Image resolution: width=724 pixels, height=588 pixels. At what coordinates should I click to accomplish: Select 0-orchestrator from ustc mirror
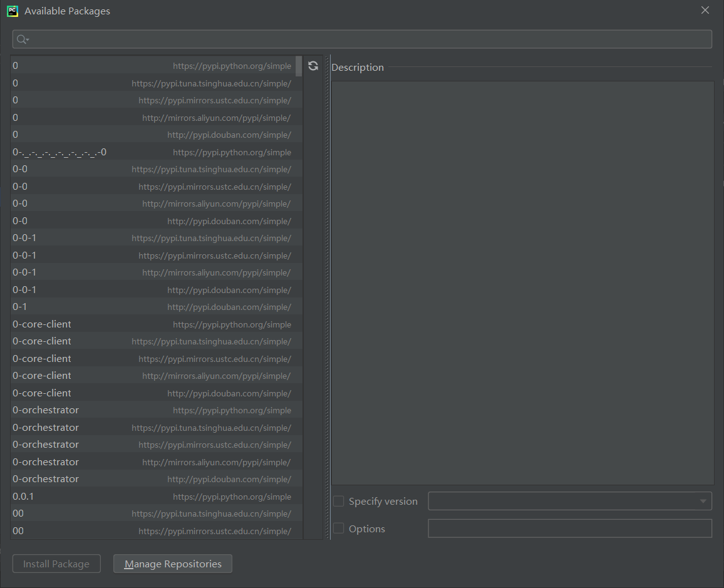(157, 445)
